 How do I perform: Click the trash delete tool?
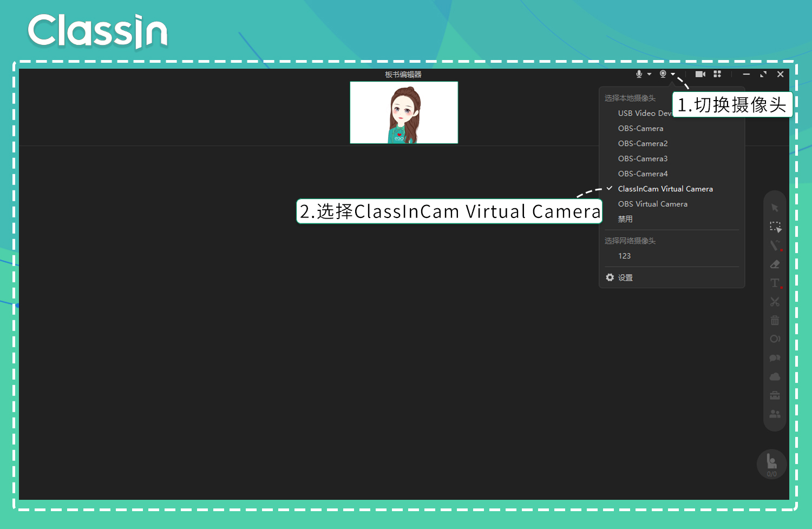point(775,320)
